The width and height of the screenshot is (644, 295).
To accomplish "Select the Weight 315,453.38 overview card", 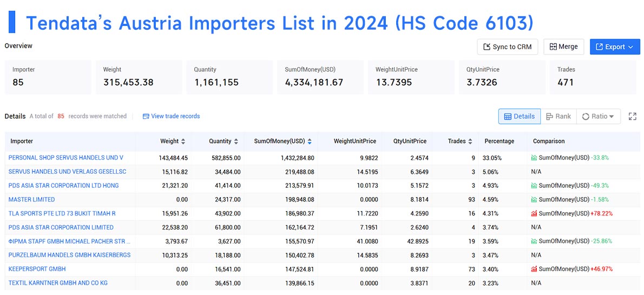I will [x=139, y=77].
